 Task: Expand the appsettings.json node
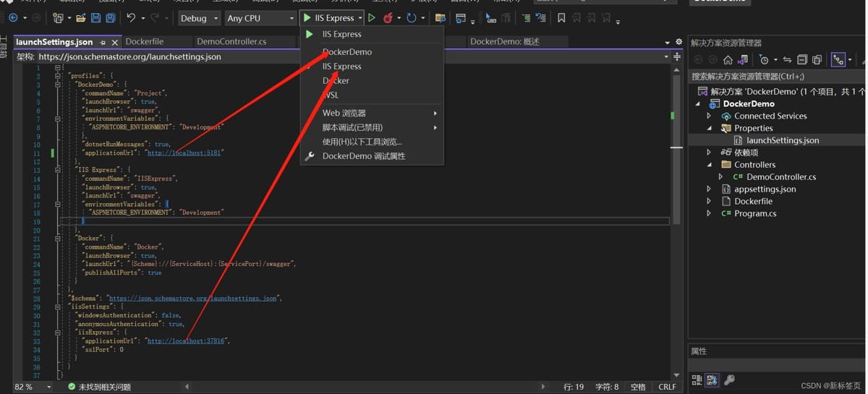coord(709,189)
